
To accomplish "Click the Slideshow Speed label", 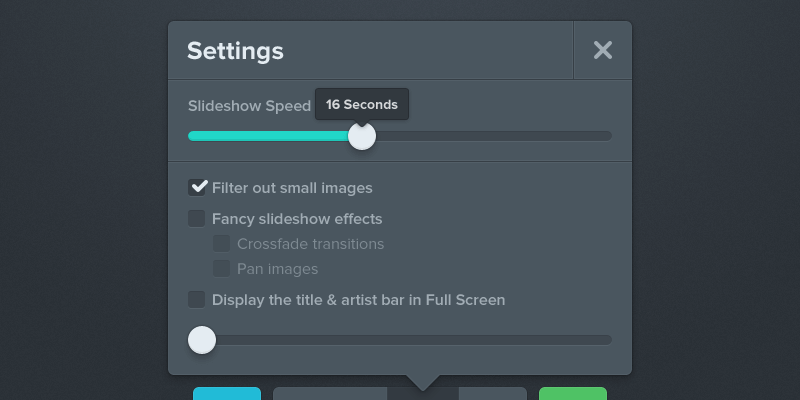I will [x=249, y=105].
